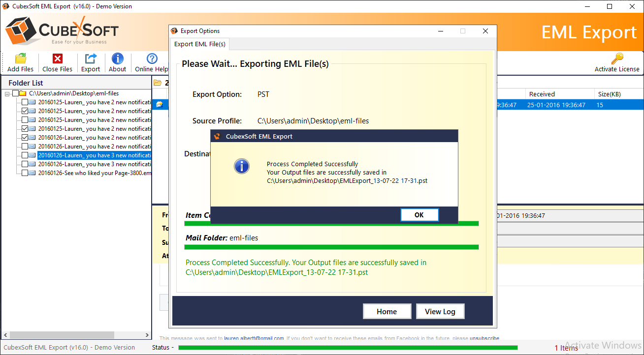The width and height of the screenshot is (644, 355).
Task: Close the Export Options window
Action: (x=485, y=31)
